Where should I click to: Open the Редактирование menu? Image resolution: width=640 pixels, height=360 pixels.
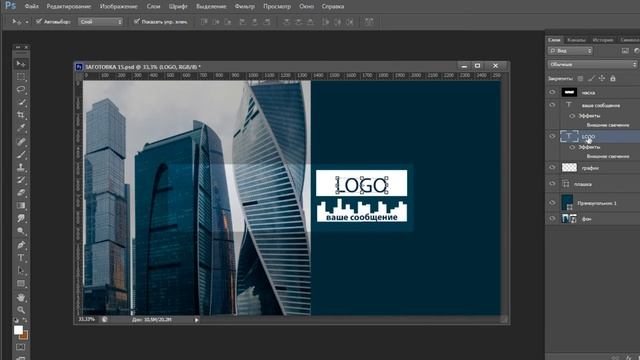click(69, 7)
